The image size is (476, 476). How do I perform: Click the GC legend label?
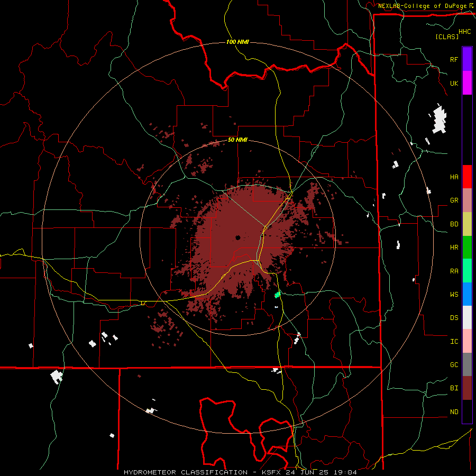point(454,364)
